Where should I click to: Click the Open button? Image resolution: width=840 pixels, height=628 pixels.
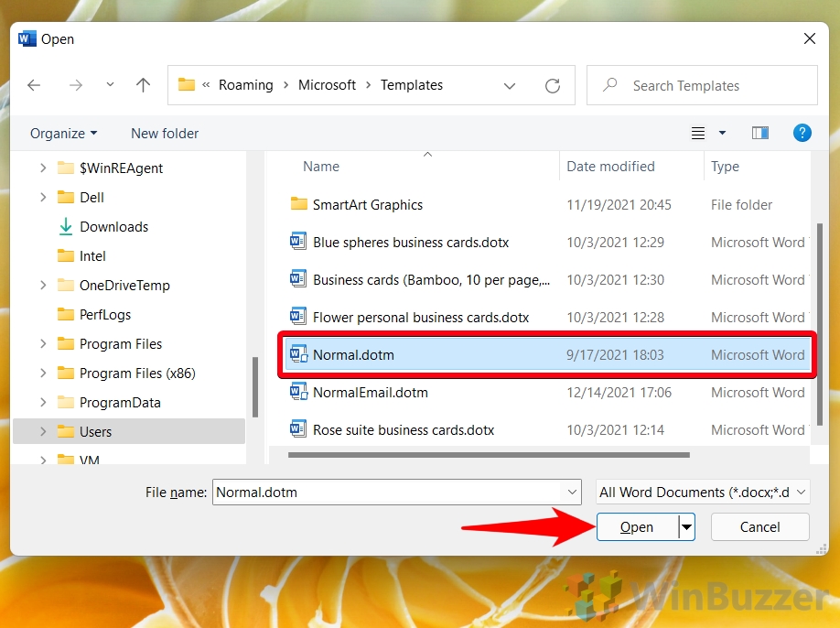click(637, 527)
